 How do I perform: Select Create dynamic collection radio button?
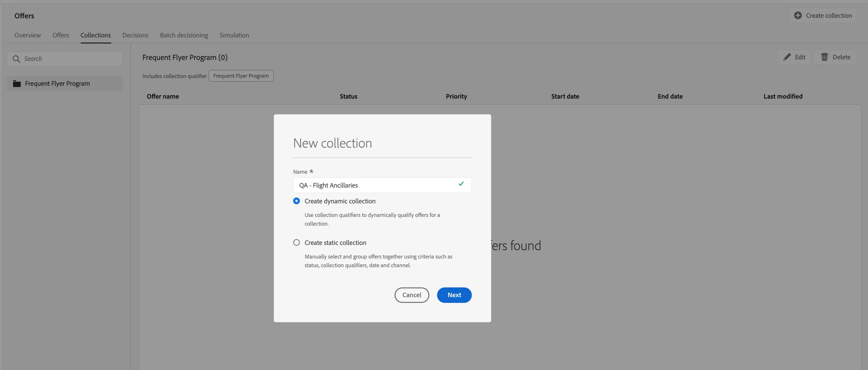(x=296, y=201)
